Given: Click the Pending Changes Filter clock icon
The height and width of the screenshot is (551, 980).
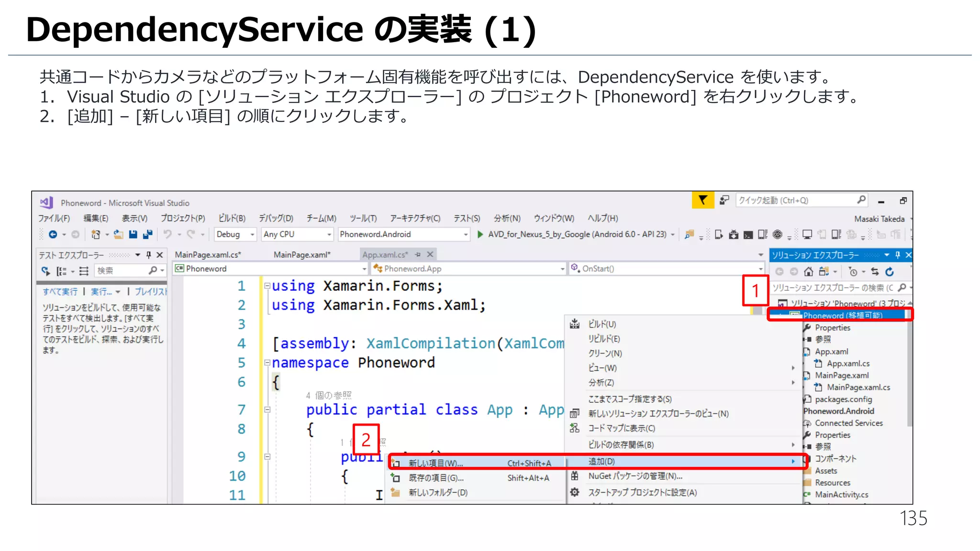Looking at the screenshot, I should [x=853, y=272].
